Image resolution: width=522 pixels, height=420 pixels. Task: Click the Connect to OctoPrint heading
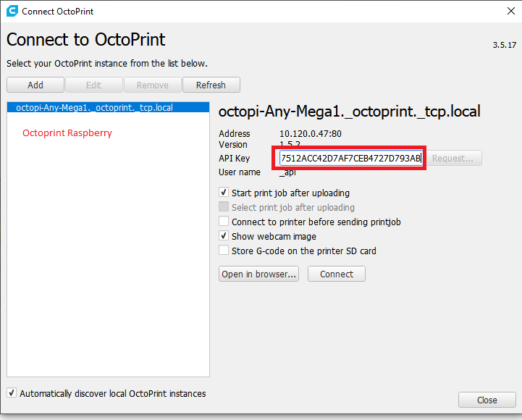pyautogui.click(x=86, y=40)
